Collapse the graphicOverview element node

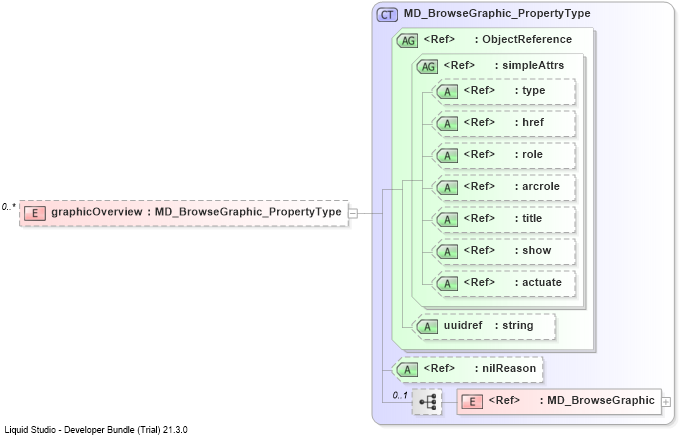pos(353,213)
